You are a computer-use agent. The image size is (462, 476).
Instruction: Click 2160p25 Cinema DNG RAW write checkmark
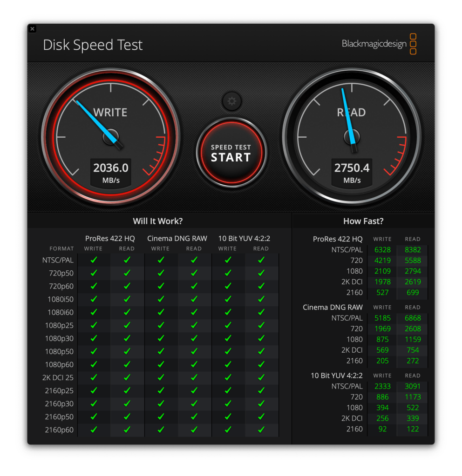coord(161,390)
